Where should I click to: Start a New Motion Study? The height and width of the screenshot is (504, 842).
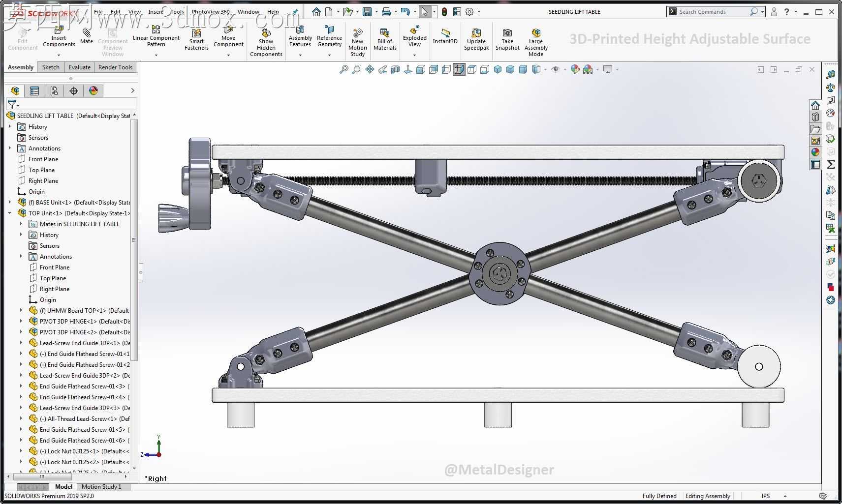pos(358,41)
